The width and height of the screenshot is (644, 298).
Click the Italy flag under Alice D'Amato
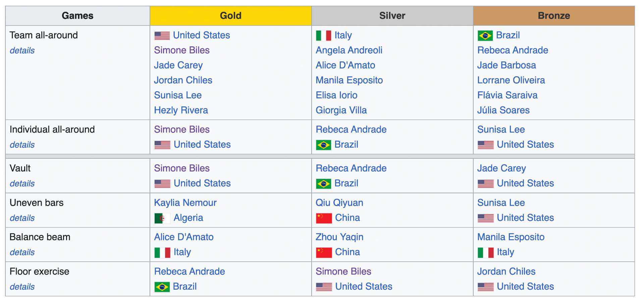click(x=162, y=253)
